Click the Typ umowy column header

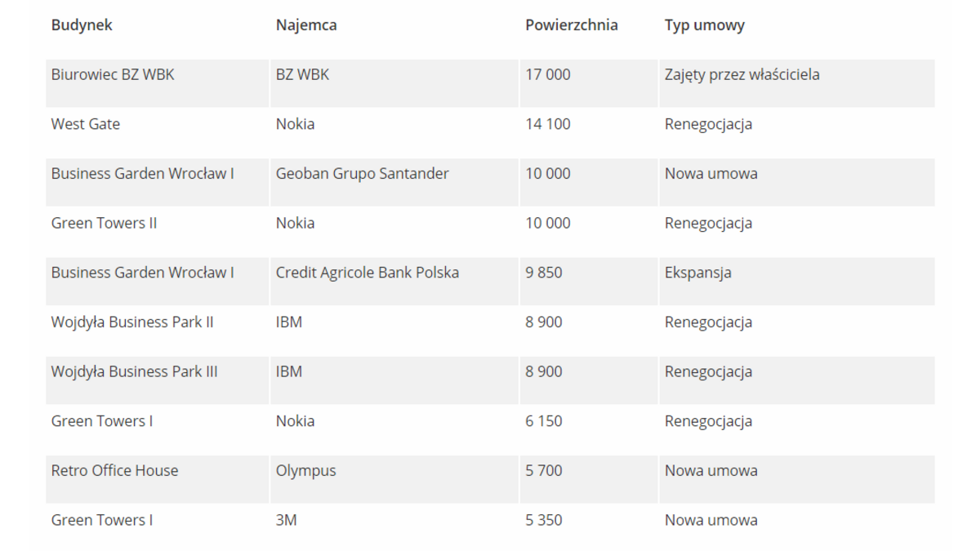point(704,25)
